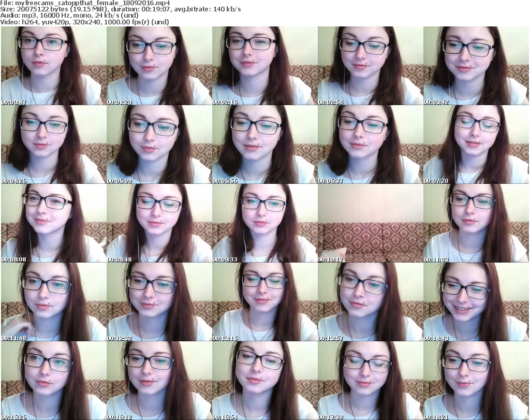530x420 pixels.
Task: Click the Video h264 info line
Action: pos(84,22)
